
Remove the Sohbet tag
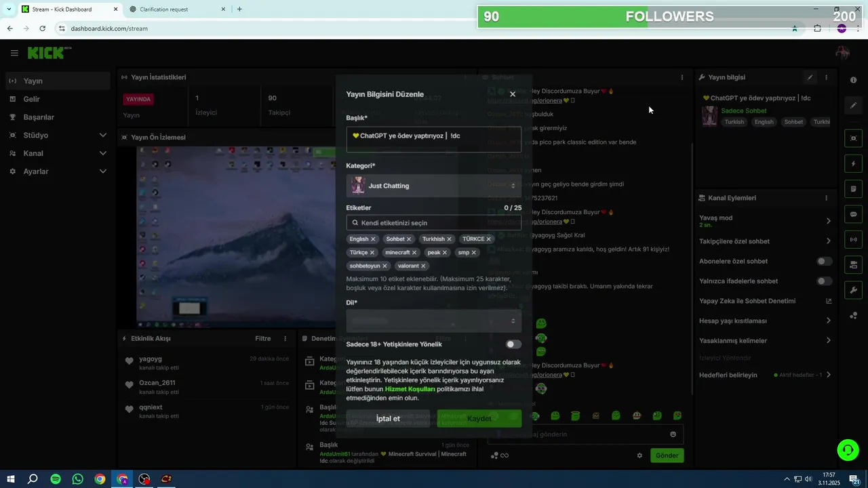pyautogui.click(x=409, y=239)
